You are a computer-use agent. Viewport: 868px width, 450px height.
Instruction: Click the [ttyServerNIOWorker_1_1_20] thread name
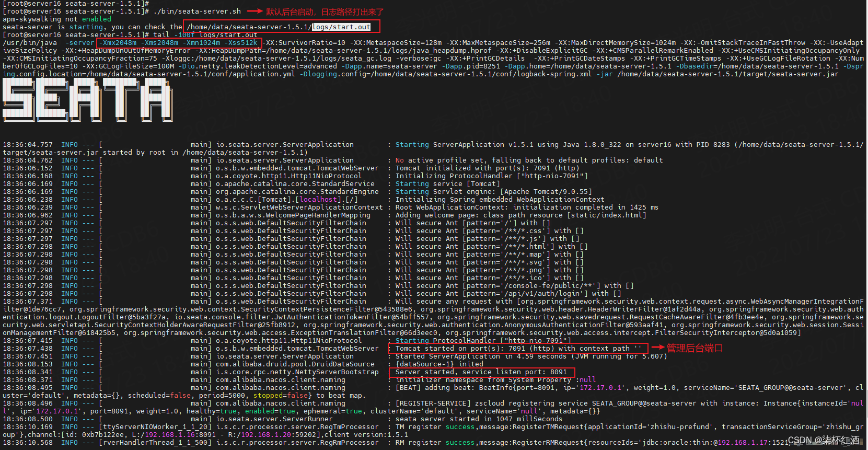click(155, 426)
